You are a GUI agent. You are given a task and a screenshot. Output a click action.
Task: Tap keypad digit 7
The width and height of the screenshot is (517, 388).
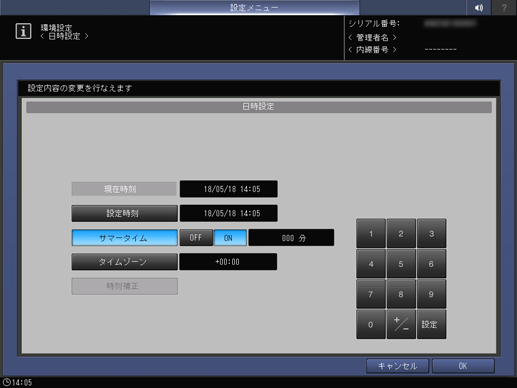[x=371, y=294]
